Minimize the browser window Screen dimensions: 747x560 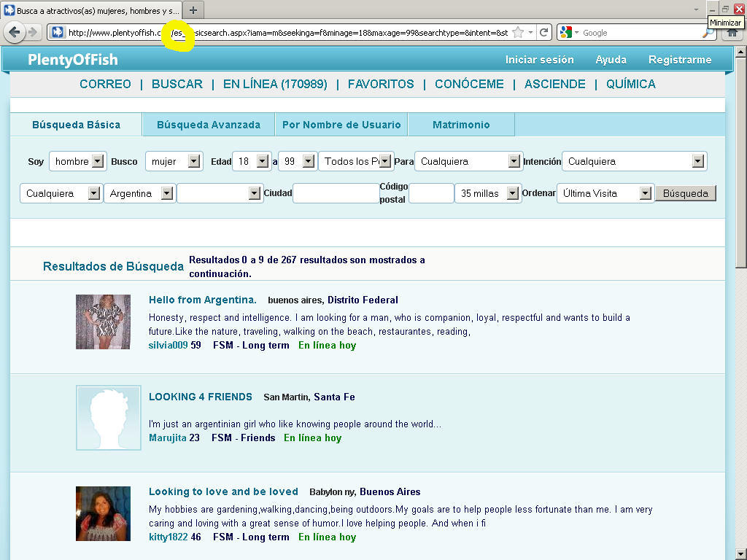(x=712, y=9)
